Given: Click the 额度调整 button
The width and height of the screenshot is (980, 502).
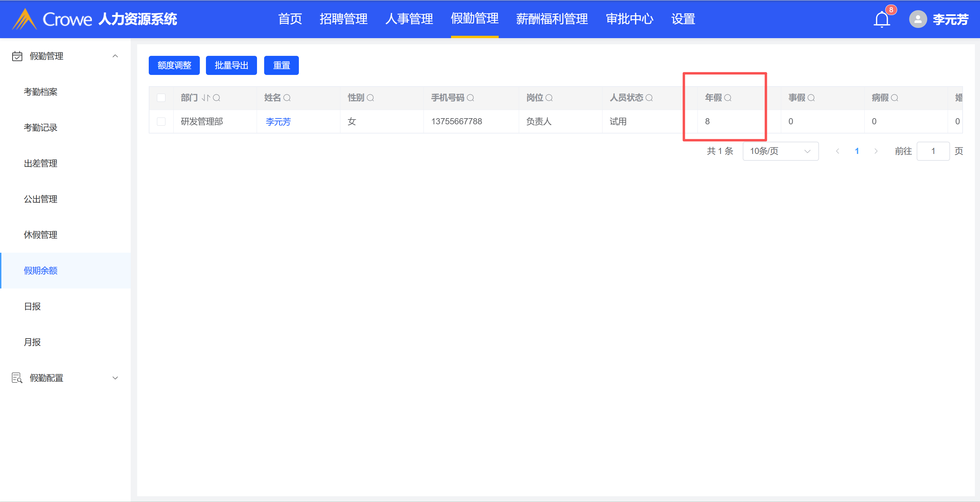Looking at the screenshot, I should point(174,65).
